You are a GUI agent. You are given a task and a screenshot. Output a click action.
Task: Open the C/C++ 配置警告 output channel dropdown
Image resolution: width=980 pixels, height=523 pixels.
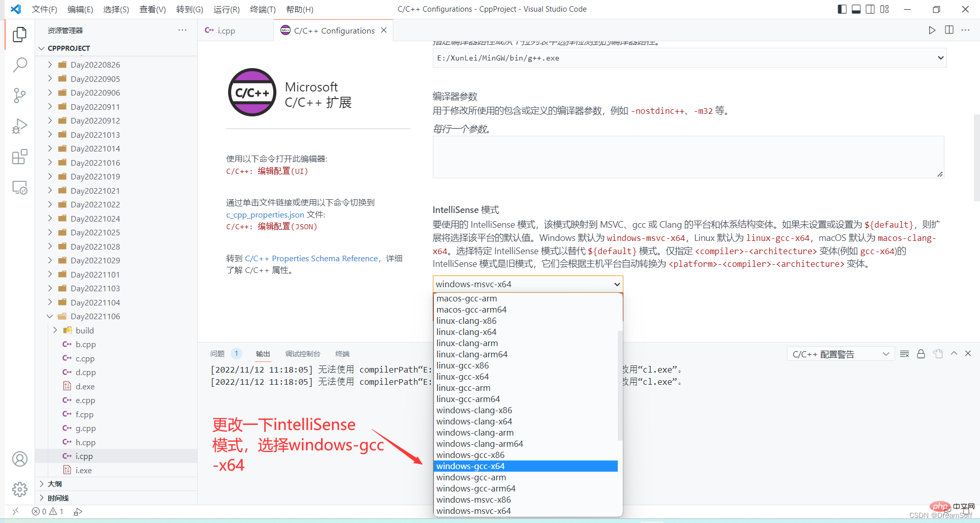tap(841, 354)
